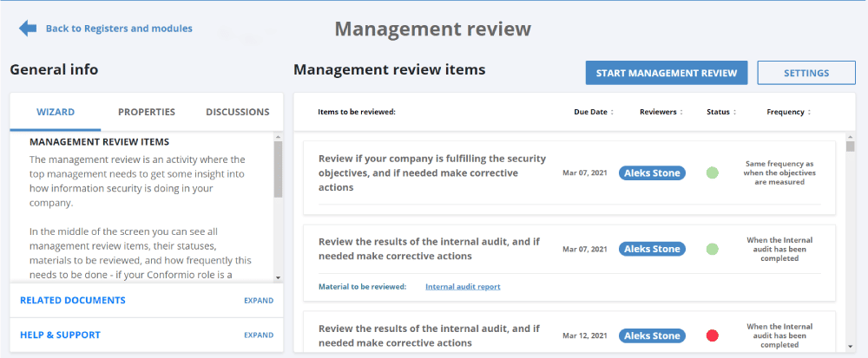The height and width of the screenshot is (358, 868).
Task: Click Mar 07, 2021 date on security objectives item
Action: point(584,172)
